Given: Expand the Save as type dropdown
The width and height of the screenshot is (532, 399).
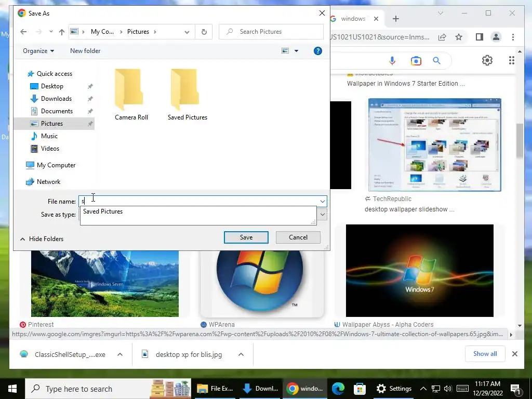Looking at the screenshot, I should click(x=323, y=215).
